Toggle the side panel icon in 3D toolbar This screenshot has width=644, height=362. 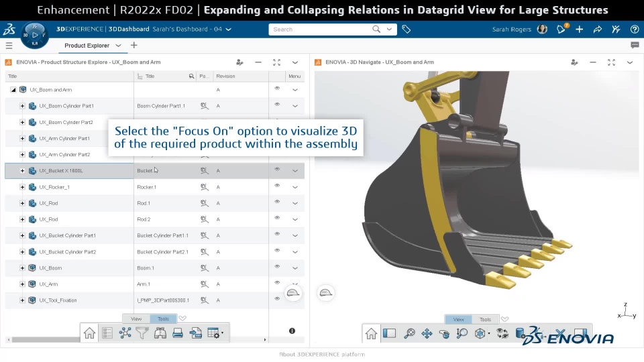pyautogui.click(x=389, y=333)
